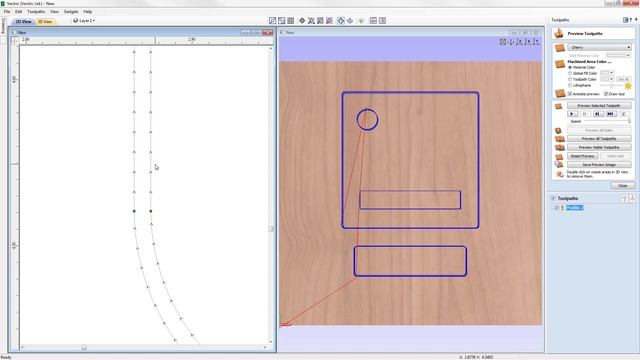Toggle the grid icon in the top toolbar
Viewport: 640px width, 360px height.
pos(291,20)
